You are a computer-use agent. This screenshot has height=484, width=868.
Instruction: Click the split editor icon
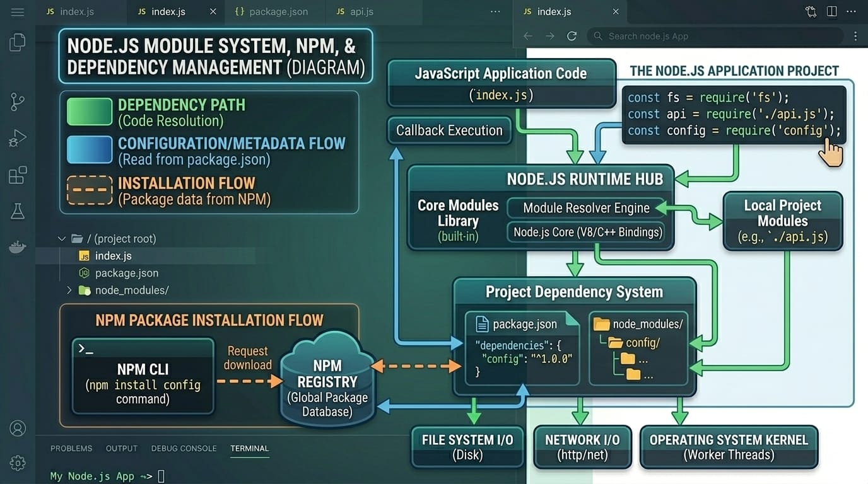point(831,12)
